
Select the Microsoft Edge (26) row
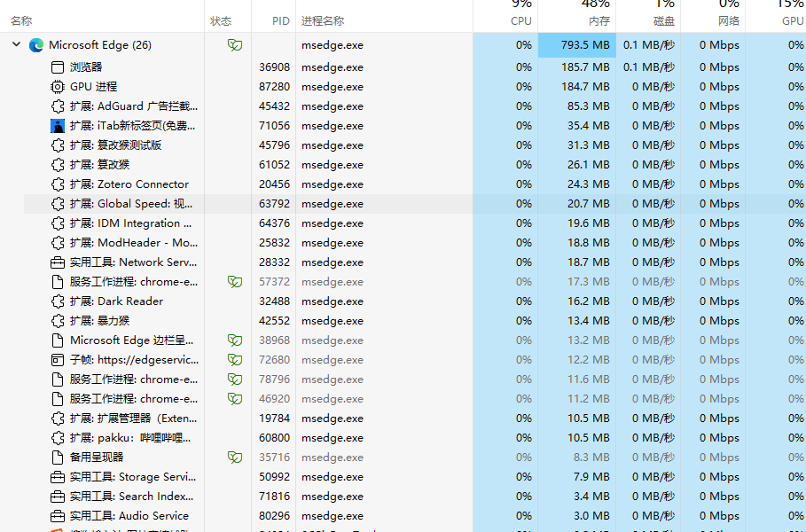[x=403, y=45]
